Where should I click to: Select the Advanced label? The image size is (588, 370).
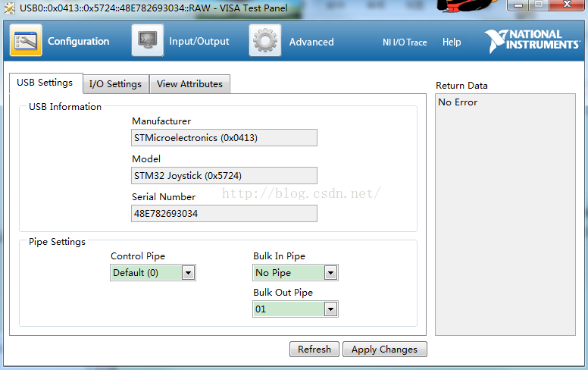tap(311, 42)
